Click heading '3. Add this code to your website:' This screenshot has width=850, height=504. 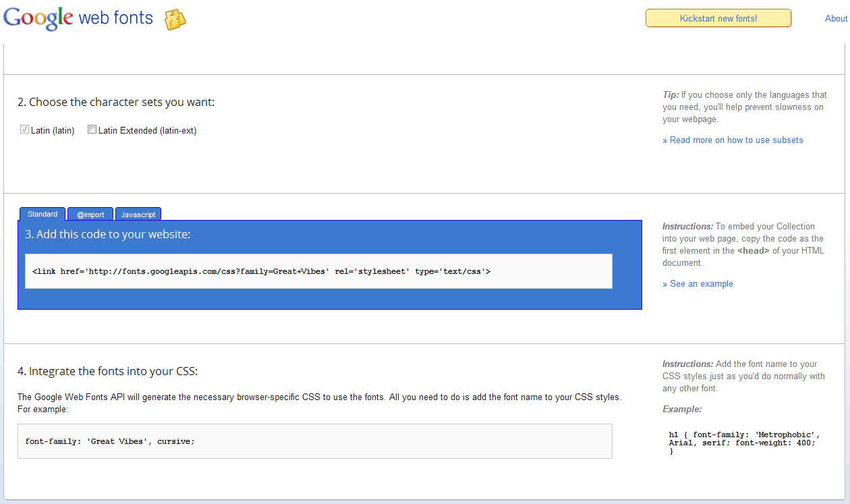tap(108, 235)
